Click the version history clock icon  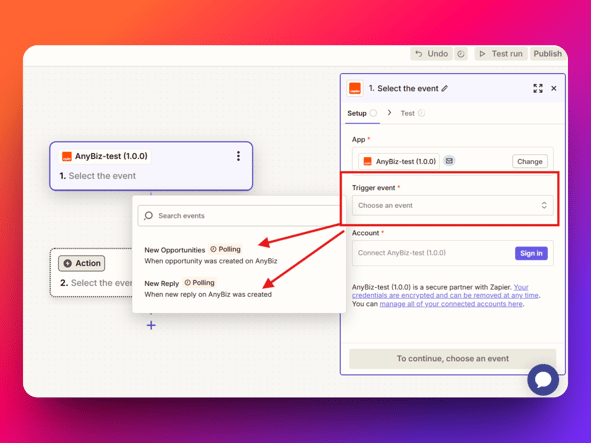pyautogui.click(x=461, y=54)
